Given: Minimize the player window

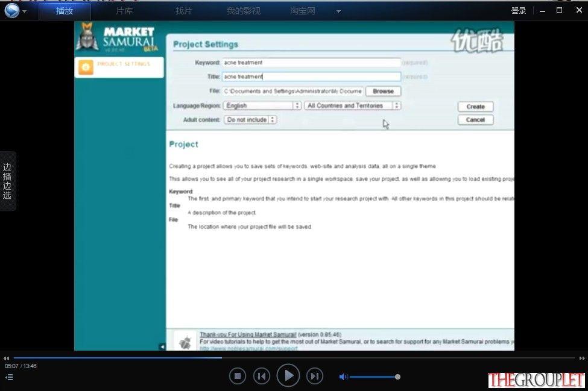Looking at the screenshot, I should [542, 11].
